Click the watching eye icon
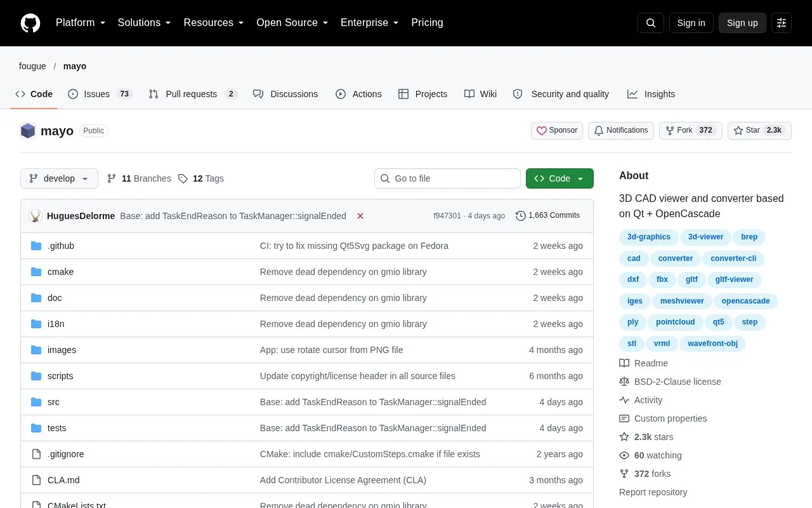The height and width of the screenshot is (508, 812). (624, 455)
